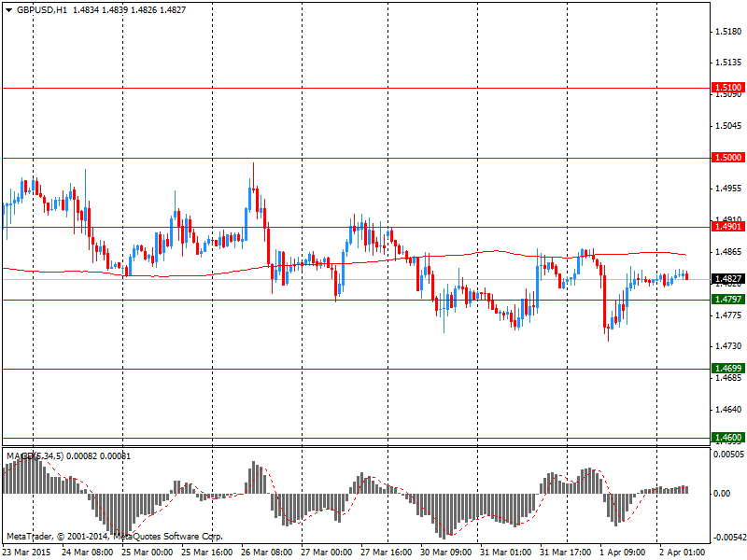Select the 1.4640 price scale value
This screenshot has height=560, width=747.
point(729,410)
